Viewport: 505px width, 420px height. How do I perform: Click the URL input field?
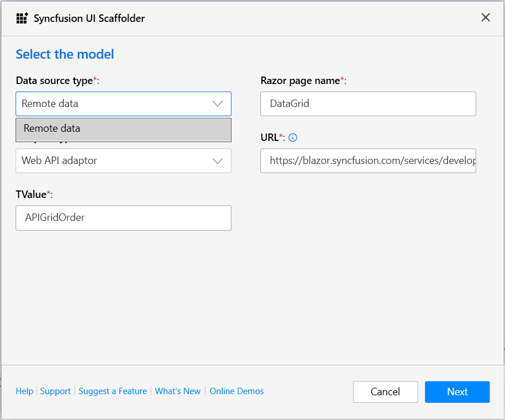368,161
